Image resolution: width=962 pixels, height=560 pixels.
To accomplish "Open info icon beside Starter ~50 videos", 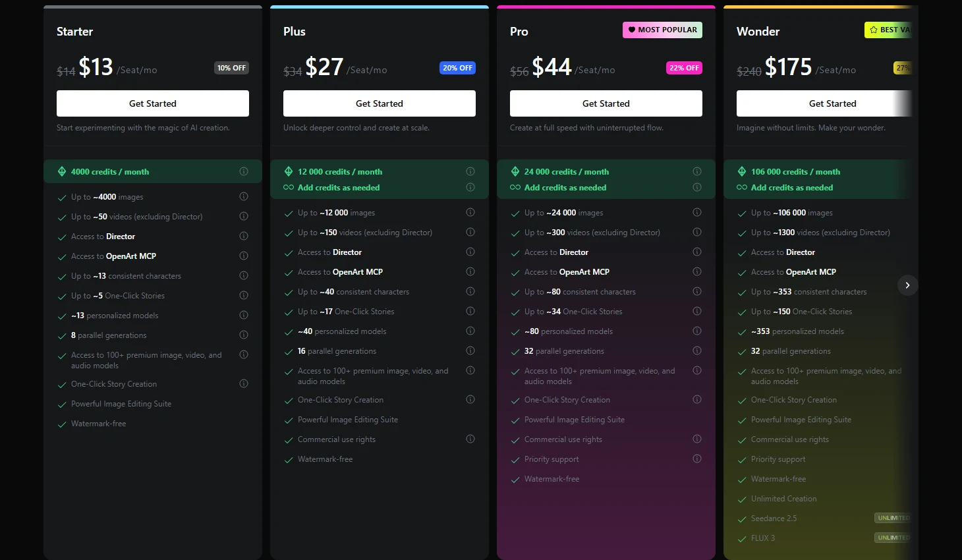I will [x=244, y=216].
